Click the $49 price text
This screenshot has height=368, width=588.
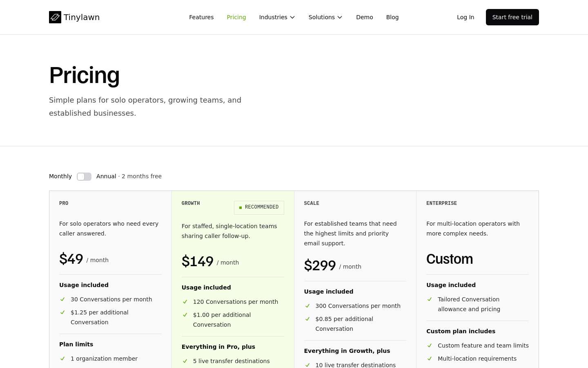coord(71,259)
